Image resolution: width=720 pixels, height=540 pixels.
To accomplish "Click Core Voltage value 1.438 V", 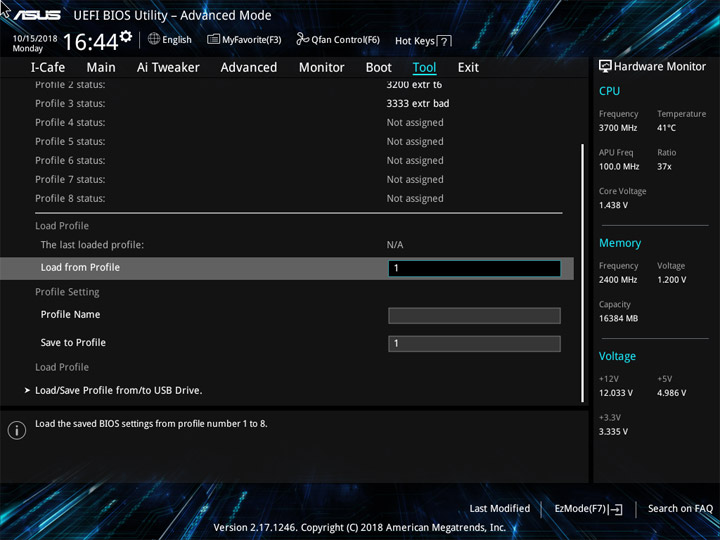I will [613, 205].
